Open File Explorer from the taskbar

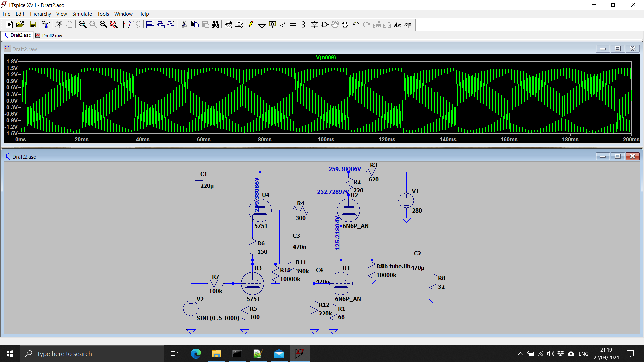tap(217, 354)
